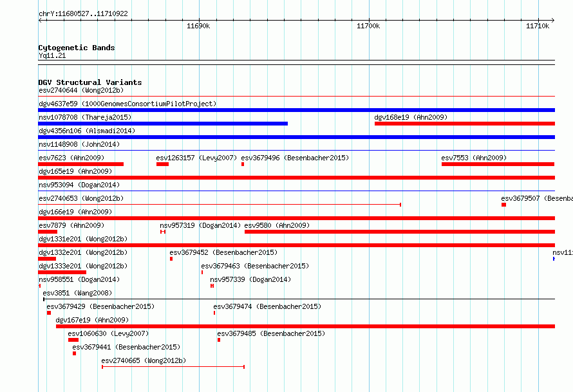Click the 11700k ruler mark
573x392 pixels.
[x=368, y=26]
